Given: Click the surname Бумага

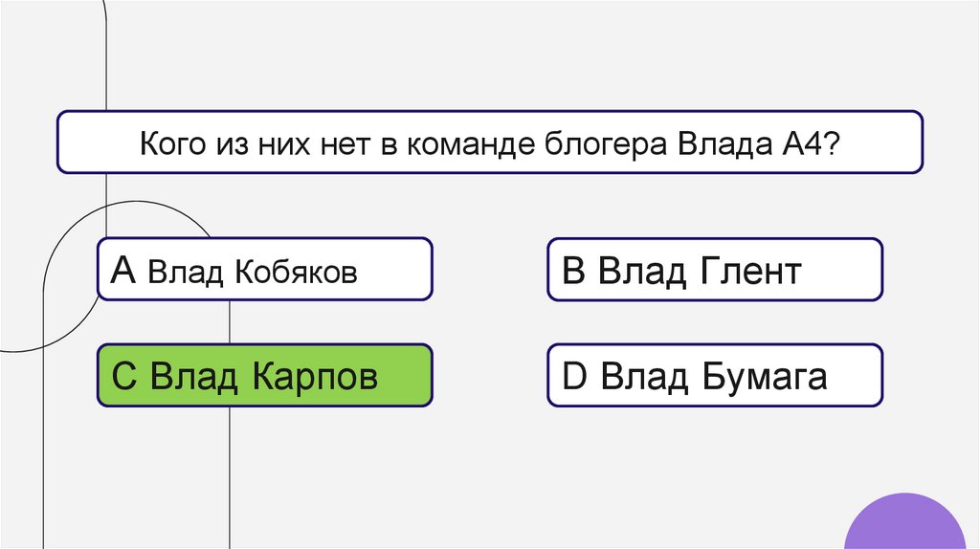Looking at the screenshot, I should (765, 378).
